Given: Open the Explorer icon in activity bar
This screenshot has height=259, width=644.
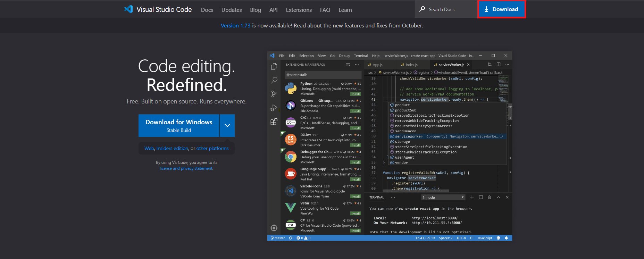Looking at the screenshot, I should coord(274,66).
